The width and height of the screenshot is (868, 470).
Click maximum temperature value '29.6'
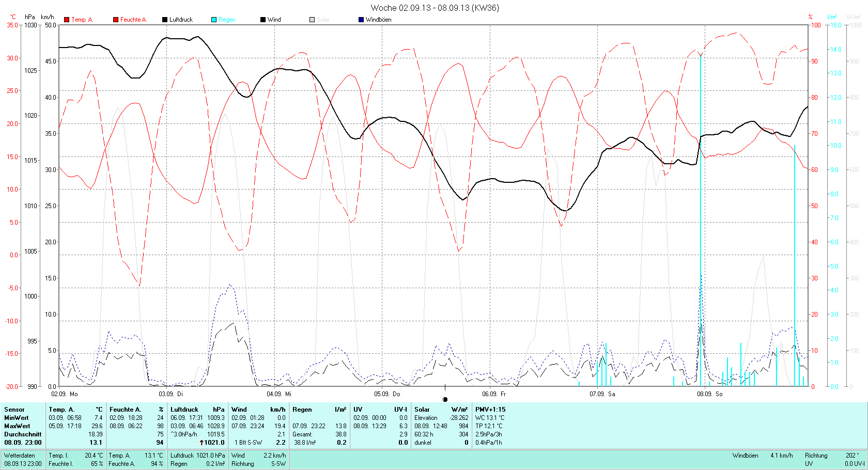97,426
